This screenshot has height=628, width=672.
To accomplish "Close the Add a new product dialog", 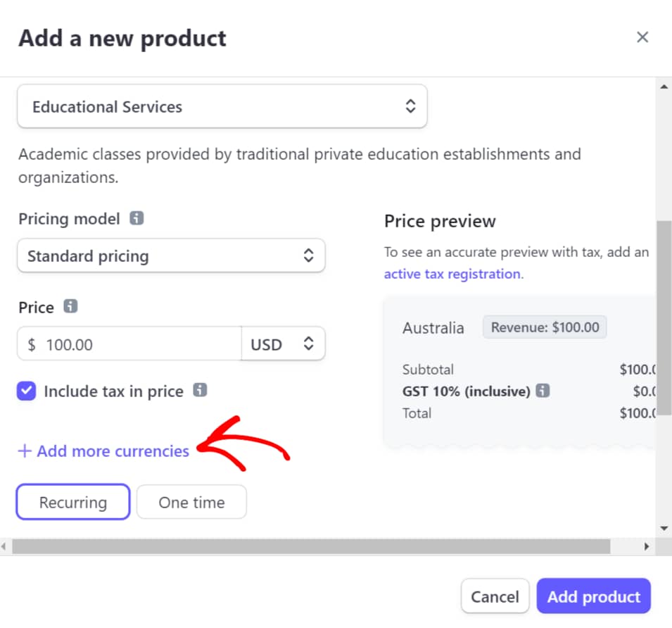I will click(642, 37).
